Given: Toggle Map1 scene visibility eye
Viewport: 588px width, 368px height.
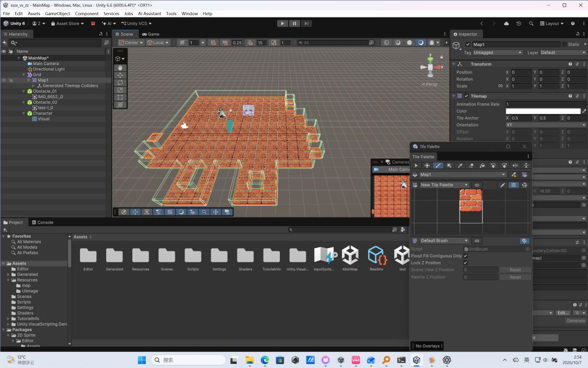Looking at the screenshot, I should point(4,80).
